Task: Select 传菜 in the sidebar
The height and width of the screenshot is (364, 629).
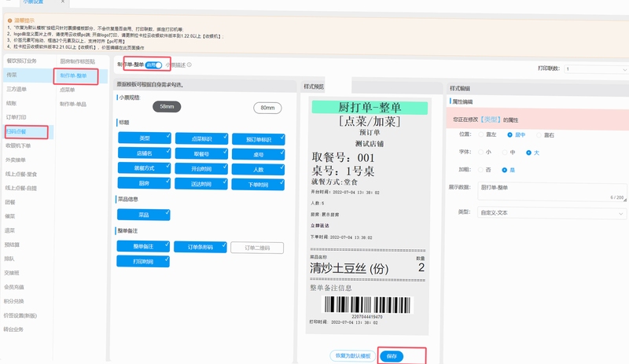Action: coord(12,75)
